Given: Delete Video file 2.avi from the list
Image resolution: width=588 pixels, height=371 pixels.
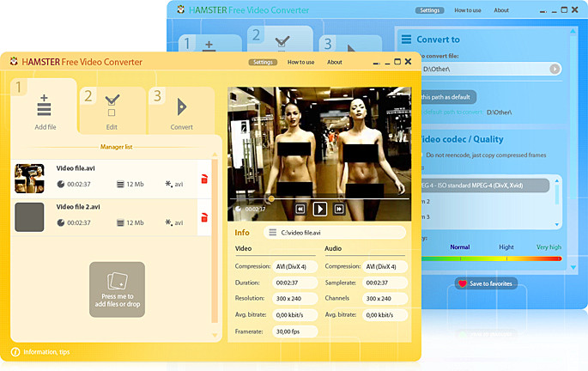Looking at the screenshot, I should [x=204, y=217].
